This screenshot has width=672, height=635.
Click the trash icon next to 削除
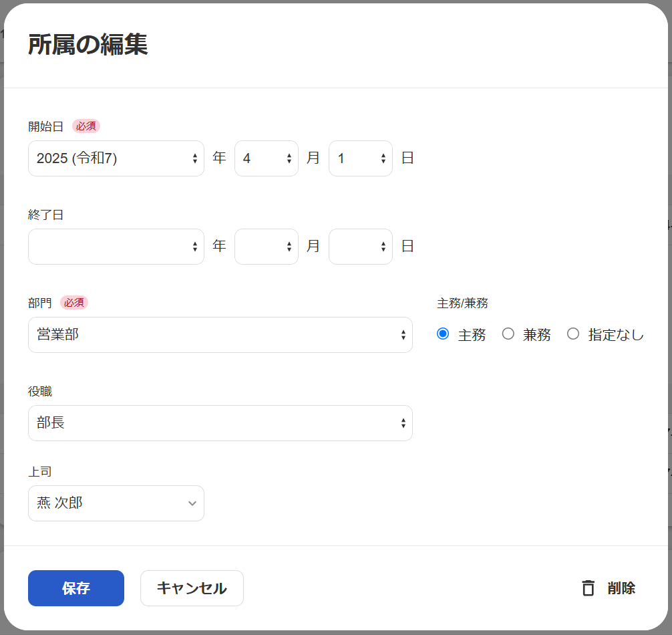point(588,588)
